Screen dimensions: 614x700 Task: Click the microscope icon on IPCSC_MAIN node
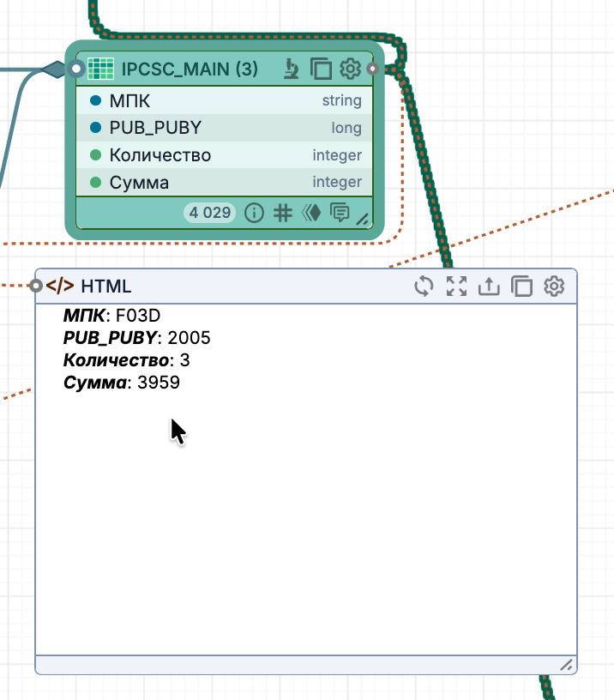[x=292, y=69]
